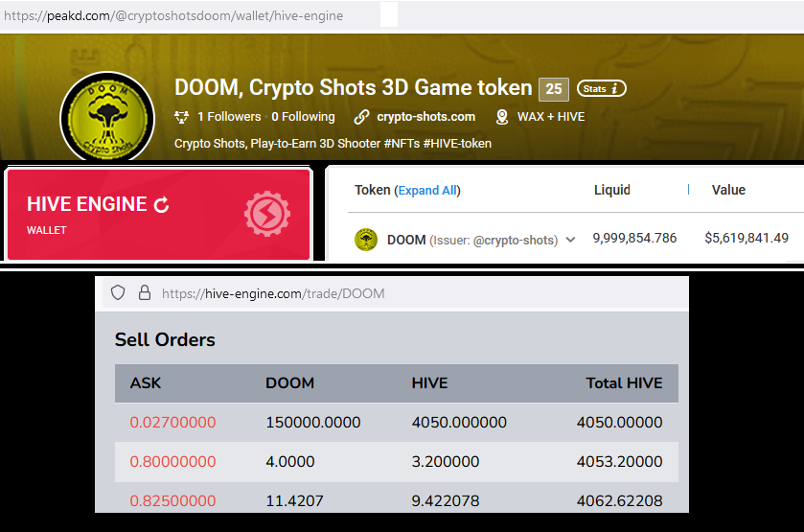
Task: Click the reputation badge showing 25
Action: [553, 89]
